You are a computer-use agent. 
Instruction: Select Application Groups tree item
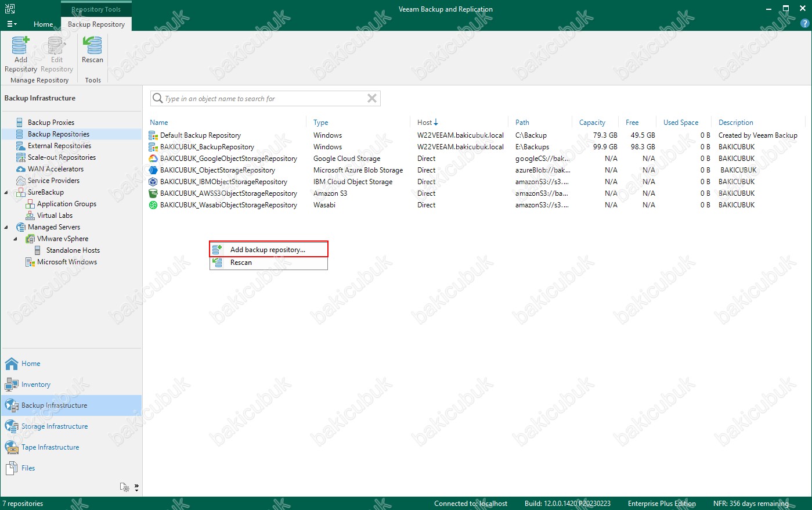tap(67, 204)
